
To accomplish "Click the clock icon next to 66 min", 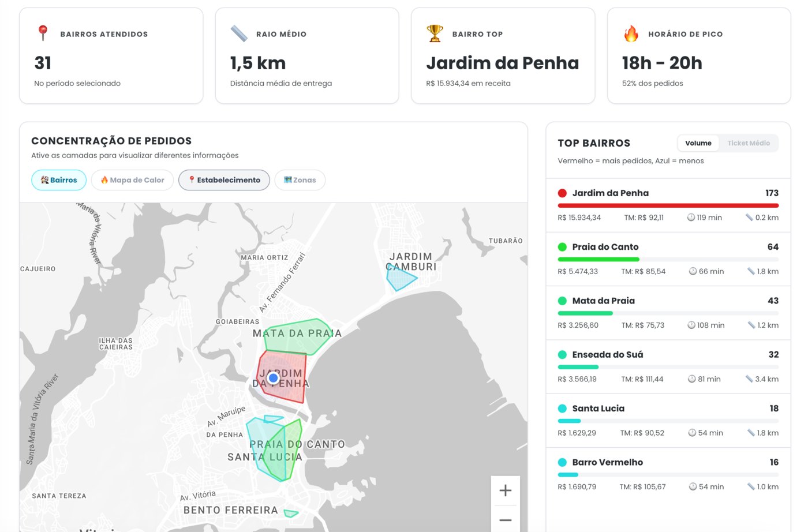I will 693,271.
